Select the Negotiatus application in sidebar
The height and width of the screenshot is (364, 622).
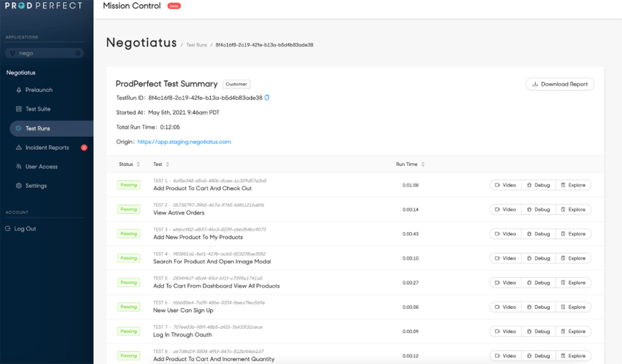click(x=21, y=73)
